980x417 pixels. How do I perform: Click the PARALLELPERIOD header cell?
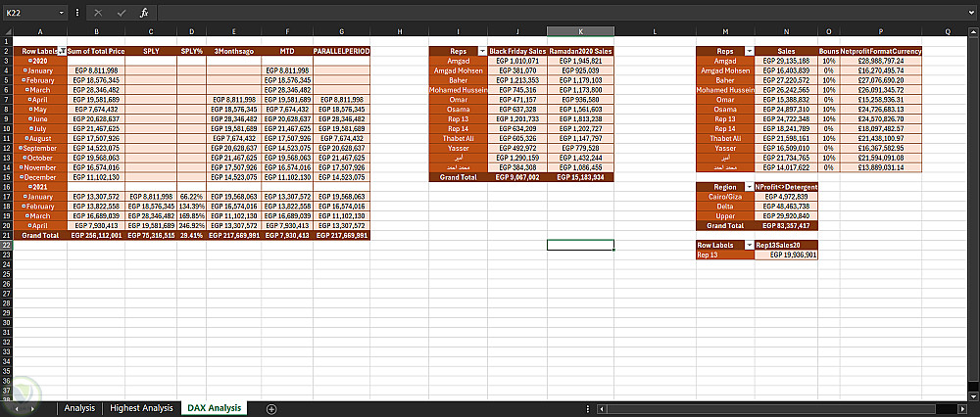click(x=342, y=51)
